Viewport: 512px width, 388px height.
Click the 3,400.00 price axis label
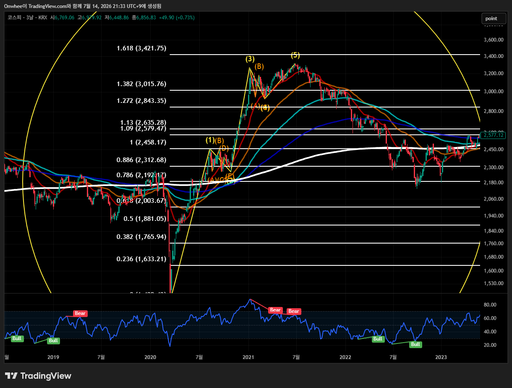[x=494, y=56]
